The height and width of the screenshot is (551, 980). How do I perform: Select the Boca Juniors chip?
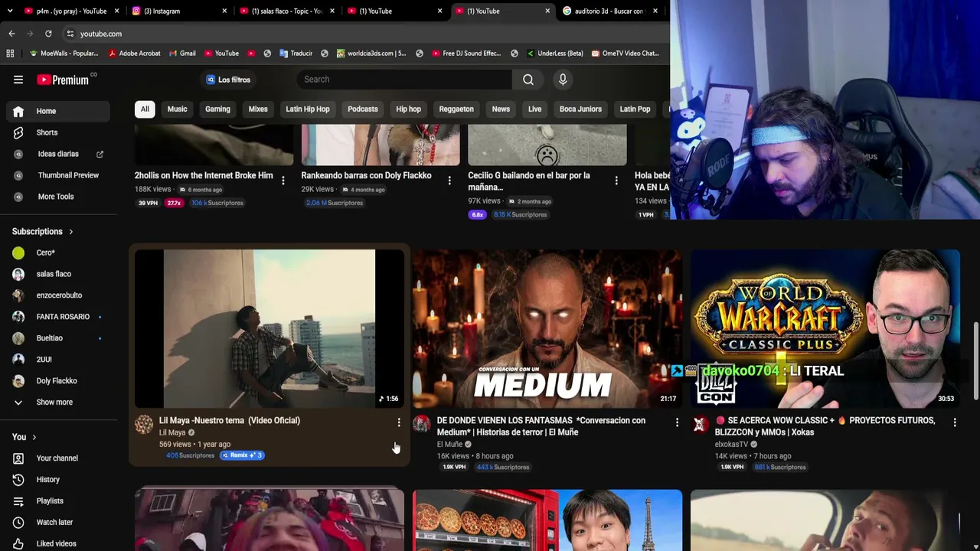[580, 109]
